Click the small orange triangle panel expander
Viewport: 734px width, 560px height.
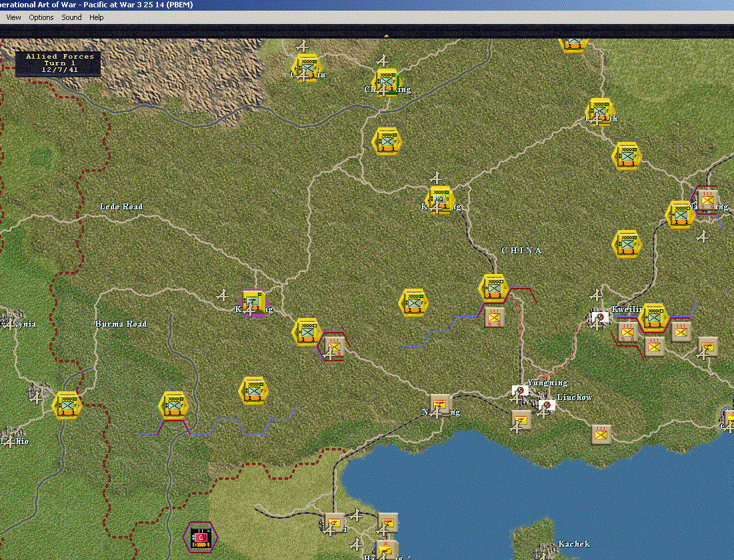(386, 35)
